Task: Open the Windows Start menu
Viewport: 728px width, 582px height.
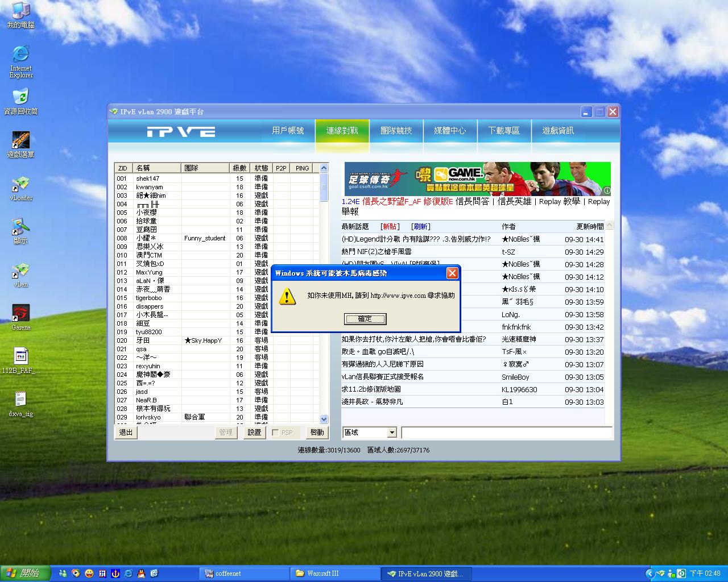Action: click(25, 573)
